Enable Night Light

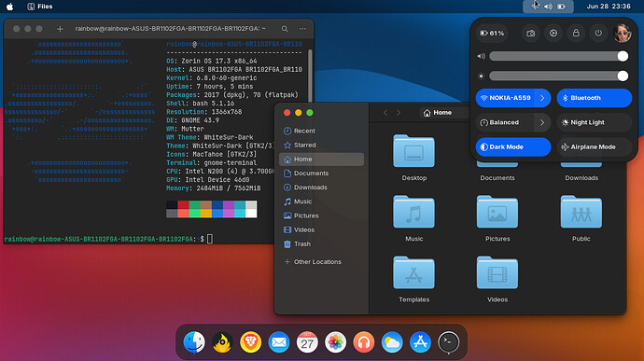[x=594, y=122]
